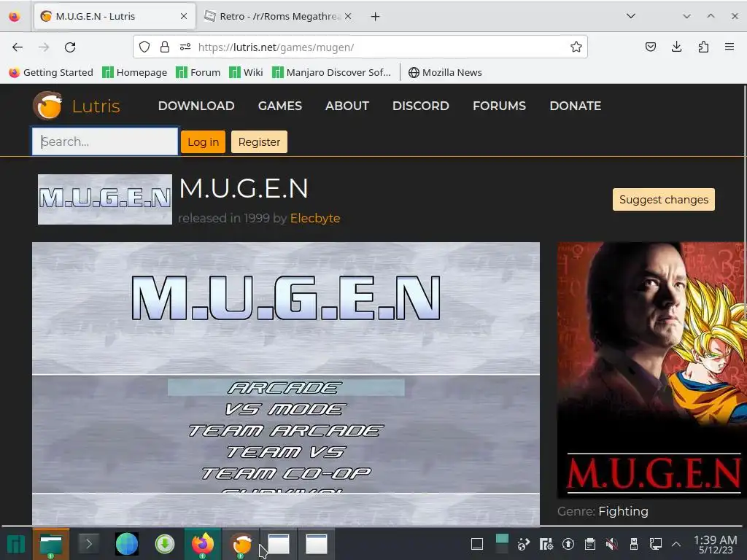The width and height of the screenshot is (747, 560).
Task: Open the GAMES menu item
Action: click(280, 106)
